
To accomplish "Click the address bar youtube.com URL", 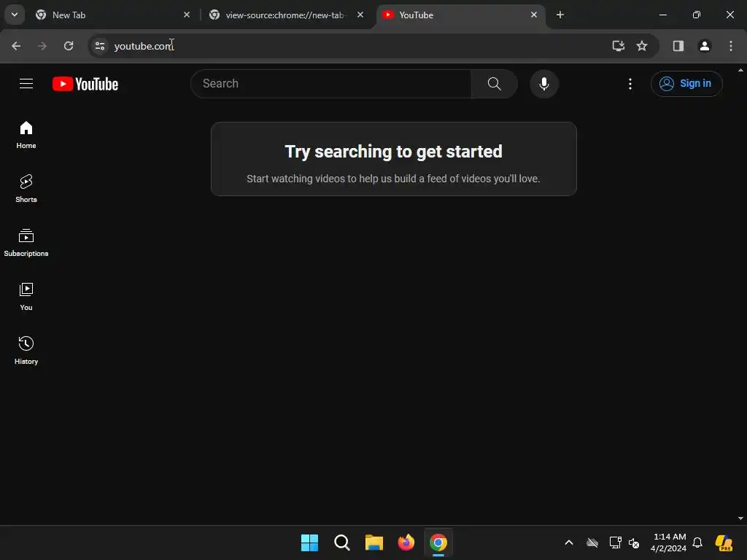I will pyautogui.click(x=144, y=46).
